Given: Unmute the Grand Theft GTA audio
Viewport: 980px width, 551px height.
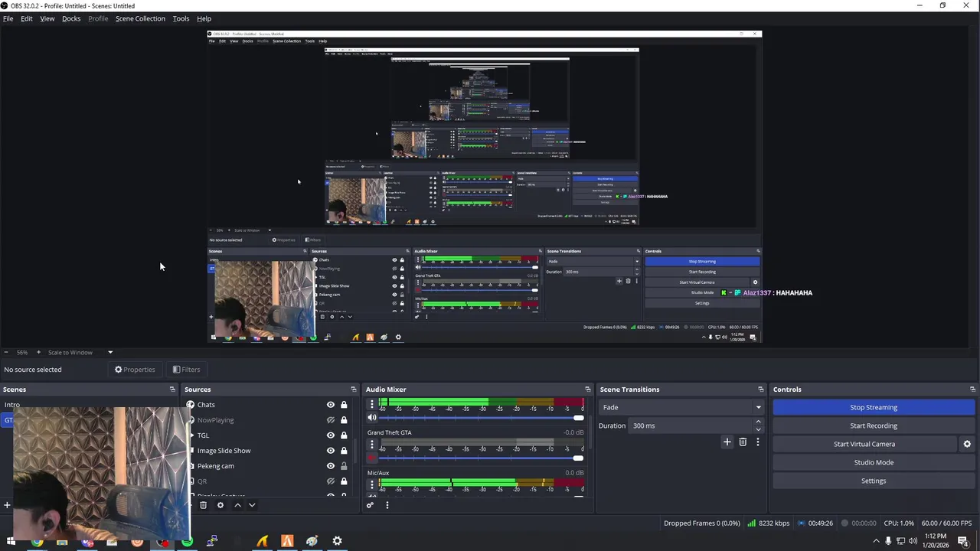Looking at the screenshot, I should 372,458.
